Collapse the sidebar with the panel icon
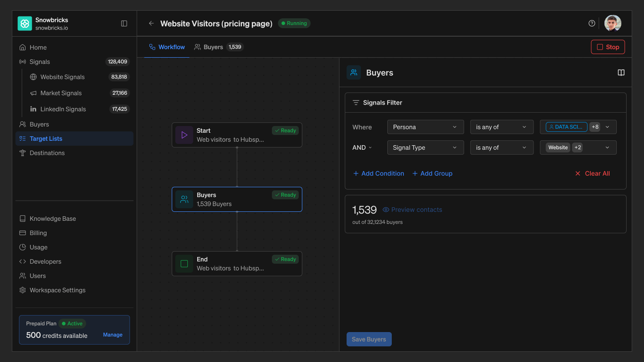The height and width of the screenshot is (362, 644). coord(124,24)
